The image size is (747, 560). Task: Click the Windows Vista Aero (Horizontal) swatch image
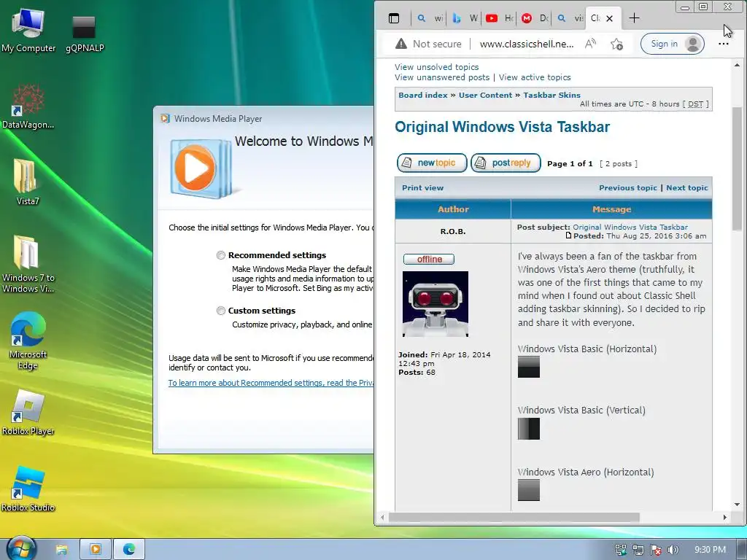(529, 490)
